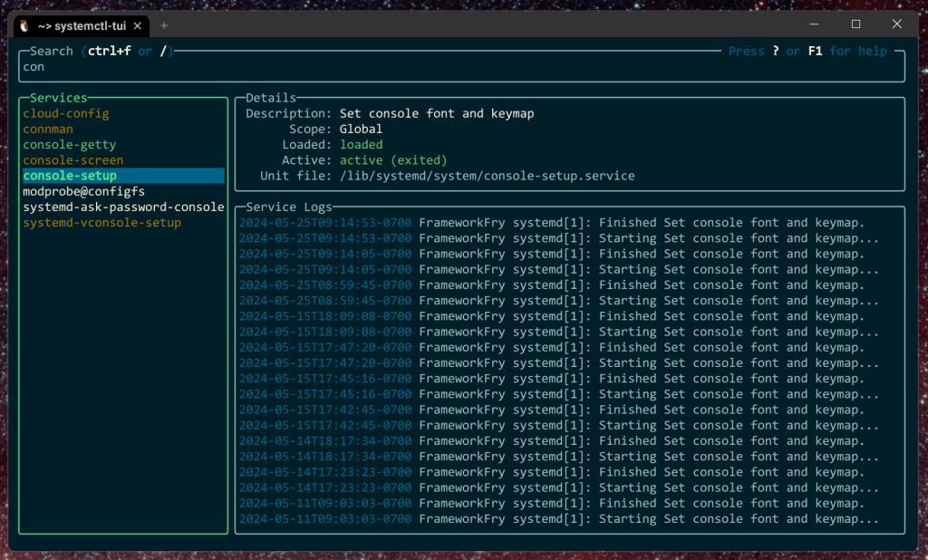Select the connman service
This screenshot has height=560, width=928.
48,130
